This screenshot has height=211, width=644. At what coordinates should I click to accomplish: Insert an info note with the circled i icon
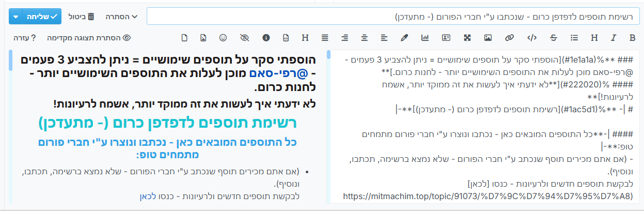(266, 37)
